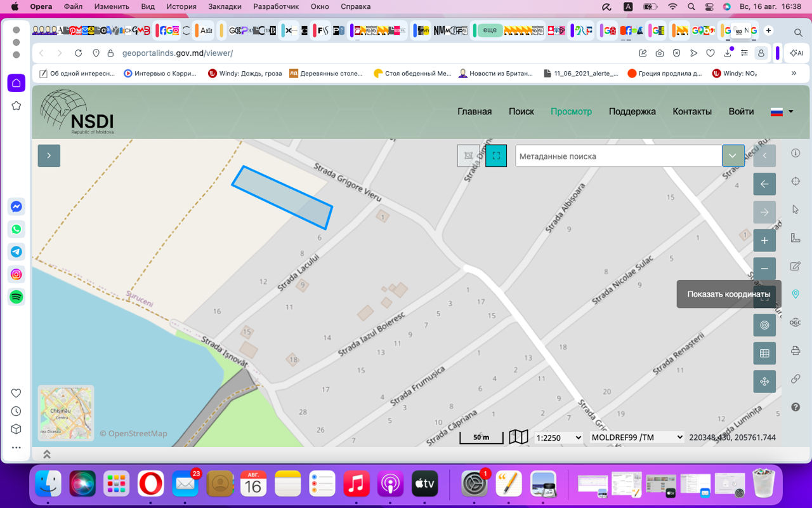Click the Войти login link
This screenshot has width=812, height=508.
(741, 112)
